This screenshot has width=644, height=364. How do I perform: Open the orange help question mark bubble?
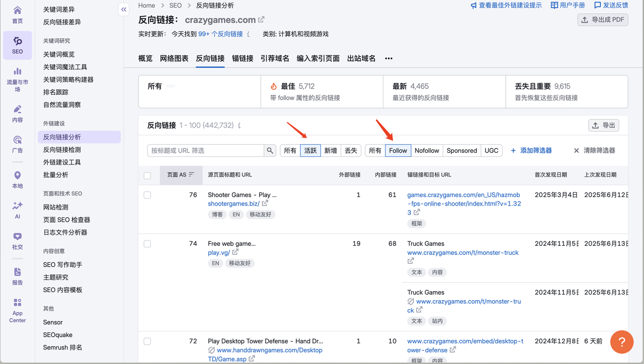[x=621, y=342]
